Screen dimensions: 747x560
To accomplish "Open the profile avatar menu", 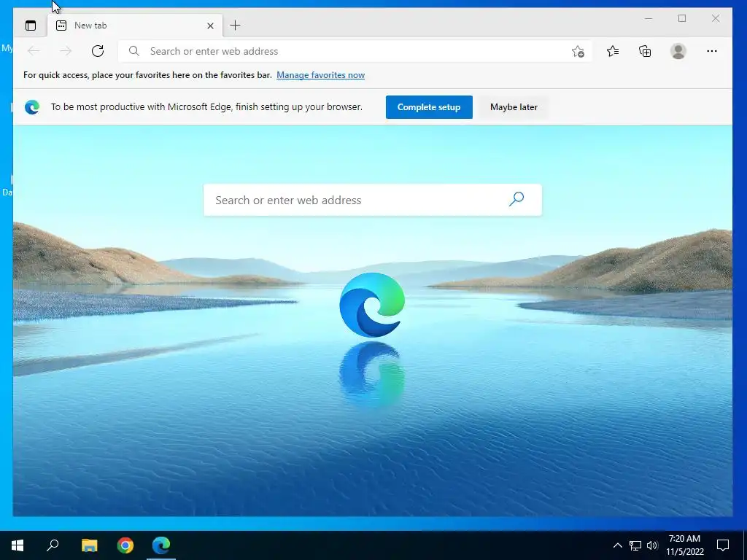I will [678, 51].
